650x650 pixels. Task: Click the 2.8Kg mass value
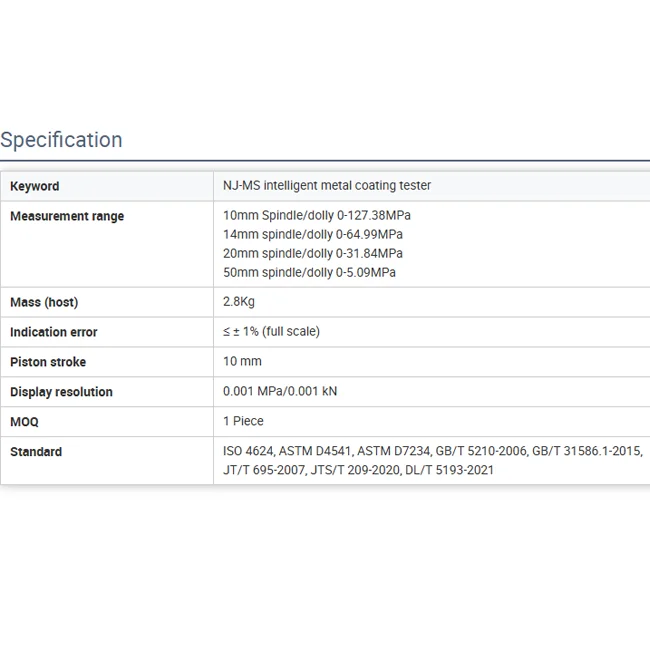tap(240, 302)
